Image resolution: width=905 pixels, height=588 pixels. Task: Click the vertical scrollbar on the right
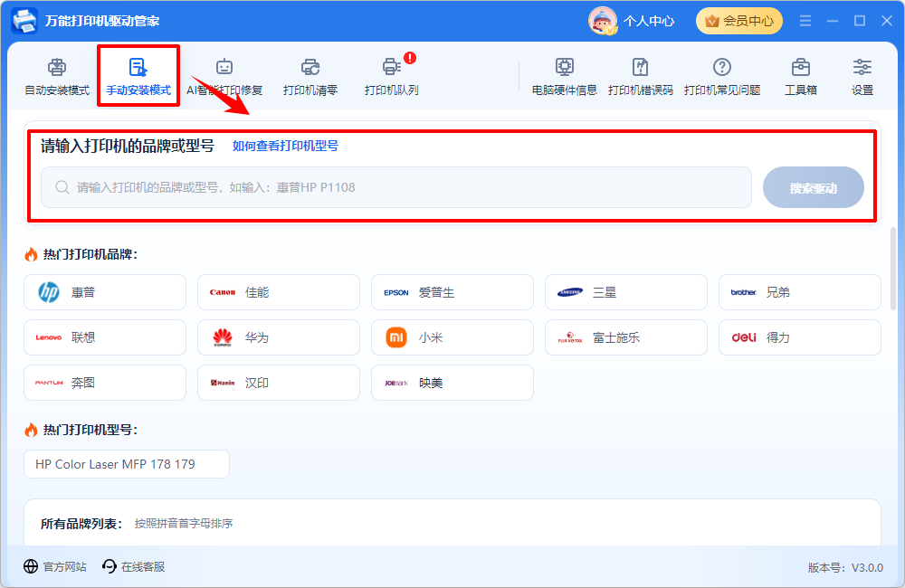[x=894, y=269]
